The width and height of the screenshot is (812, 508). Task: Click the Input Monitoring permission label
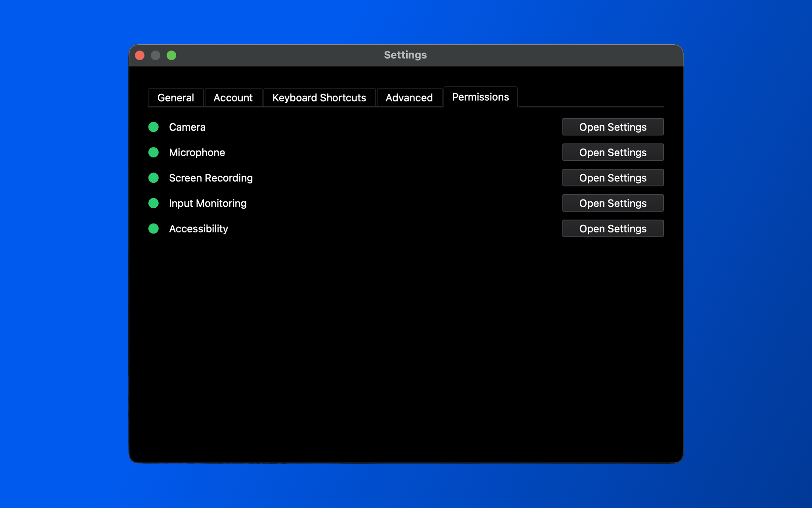click(208, 204)
